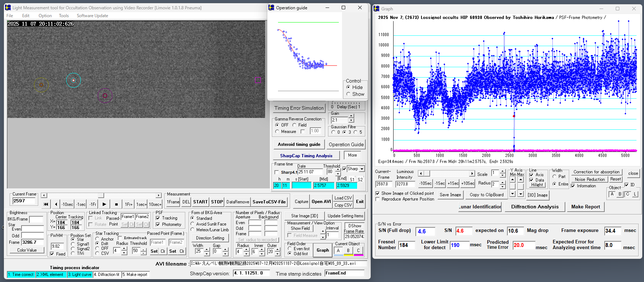Click the Diffraction Analysis button
Image resolution: width=644 pixels, height=282 pixels.
(x=535, y=207)
